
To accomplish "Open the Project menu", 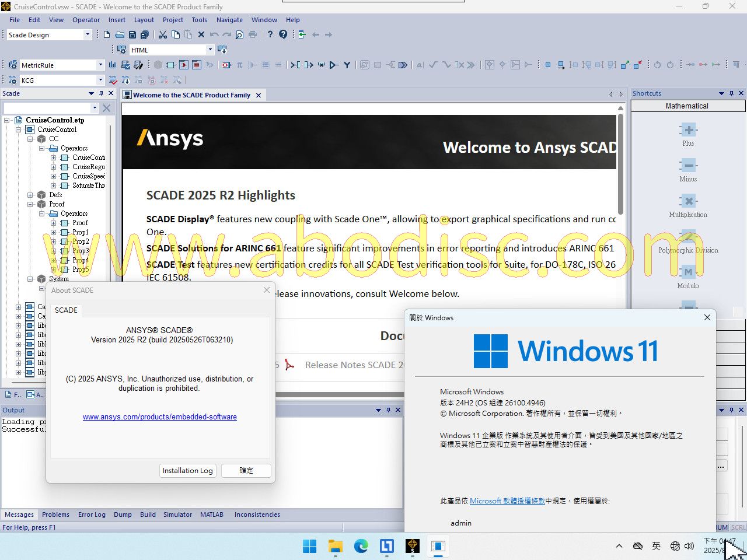I will (173, 20).
